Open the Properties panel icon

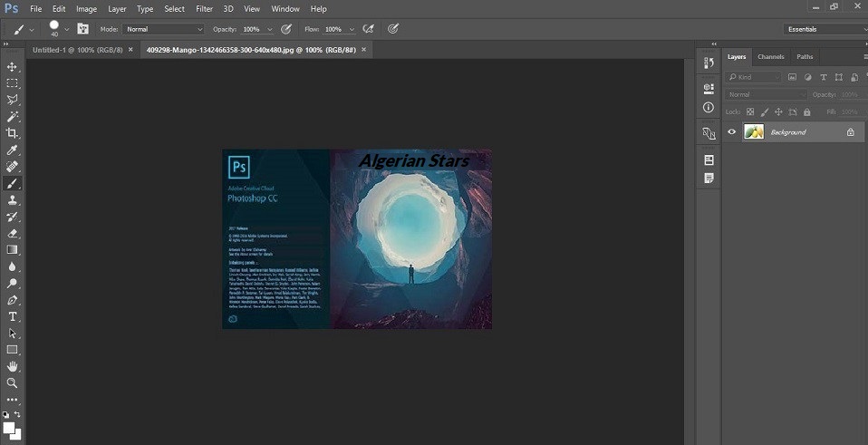[x=709, y=88]
